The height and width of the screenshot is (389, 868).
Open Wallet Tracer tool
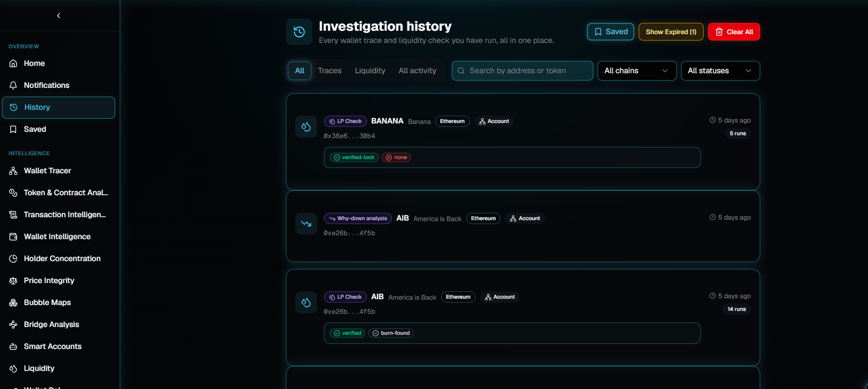coord(59,171)
